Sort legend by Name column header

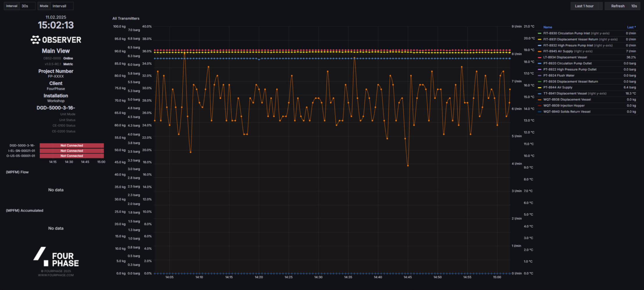click(547, 27)
